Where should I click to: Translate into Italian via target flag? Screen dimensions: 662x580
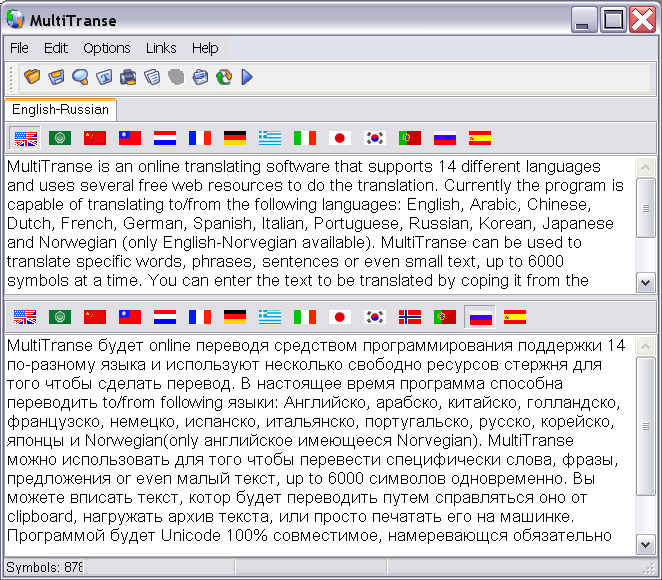coord(305,317)
